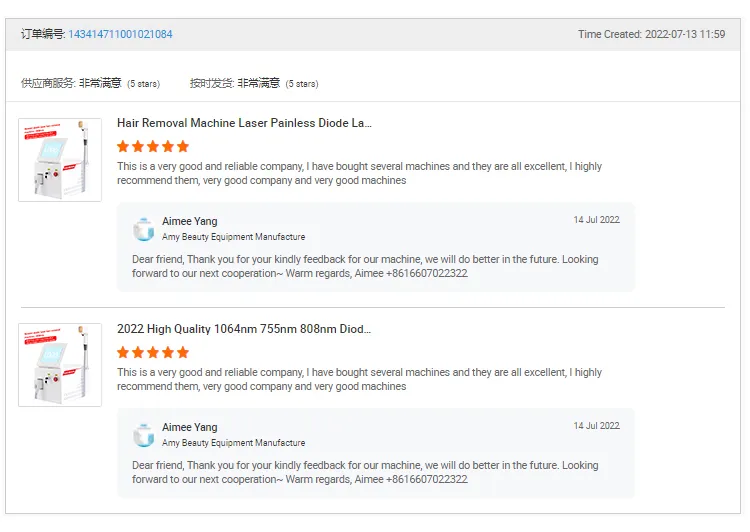Click the second laser machine product thumbnail
Screen dimensions: 750x532
[60, 365]
